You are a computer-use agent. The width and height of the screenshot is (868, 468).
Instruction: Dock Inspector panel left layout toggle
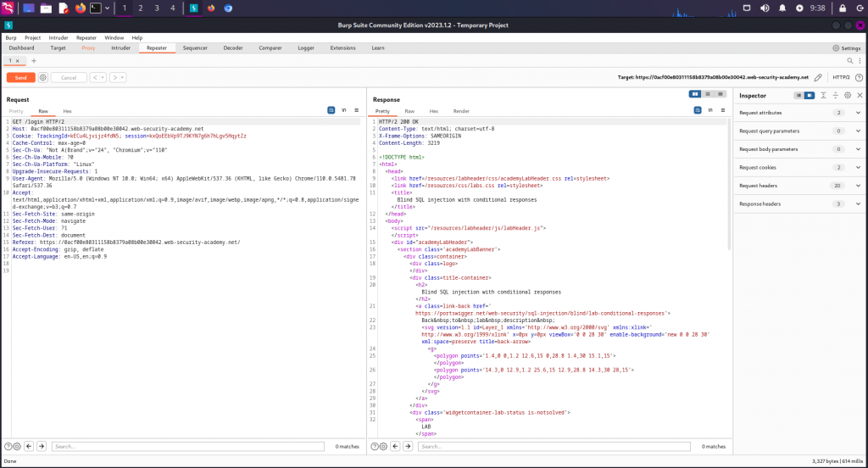798,95
